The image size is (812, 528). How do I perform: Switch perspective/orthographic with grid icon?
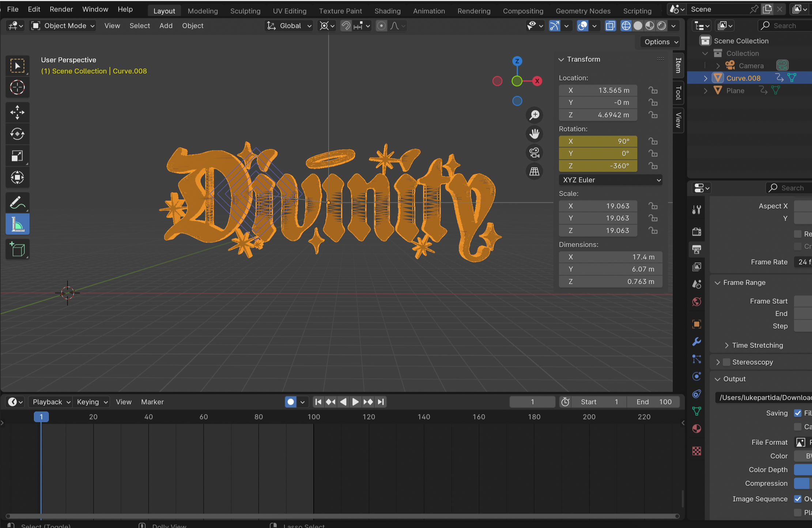535,171
